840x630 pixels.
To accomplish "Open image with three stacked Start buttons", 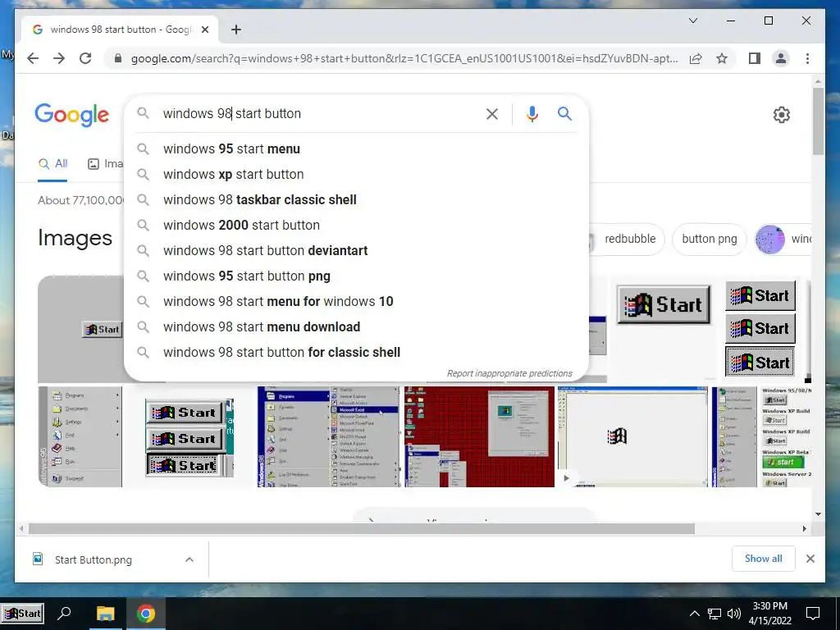I will tap(760, 328).
